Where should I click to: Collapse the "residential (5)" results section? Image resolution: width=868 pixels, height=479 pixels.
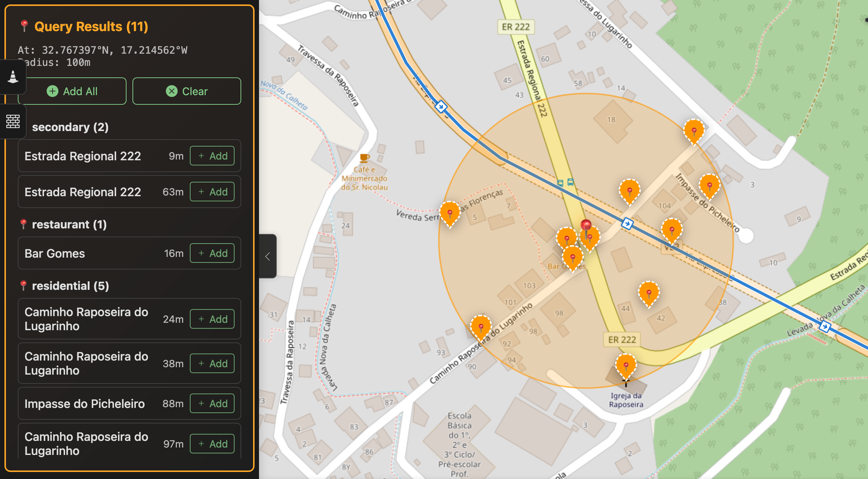pyautogui.click(x=70, y=285)
